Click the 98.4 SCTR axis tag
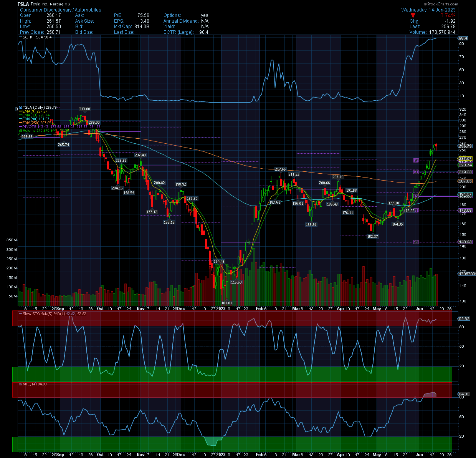Screen dimensions: 476x458 click(463, 38)
